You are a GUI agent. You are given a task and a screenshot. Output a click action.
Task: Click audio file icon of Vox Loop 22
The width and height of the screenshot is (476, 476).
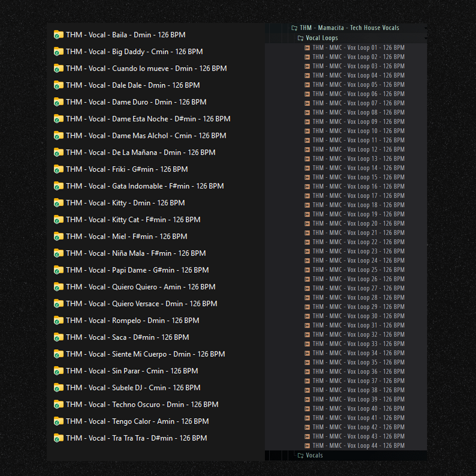[x=307, y=242]
